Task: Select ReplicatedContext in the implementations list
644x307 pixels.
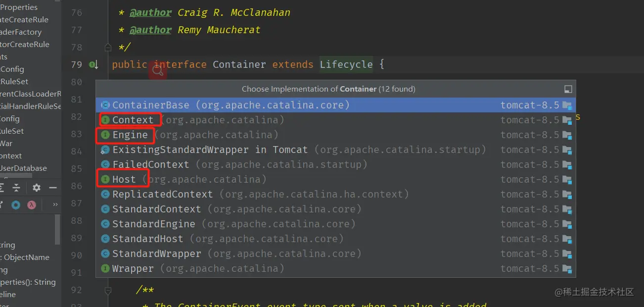Action: coord(335,194)
